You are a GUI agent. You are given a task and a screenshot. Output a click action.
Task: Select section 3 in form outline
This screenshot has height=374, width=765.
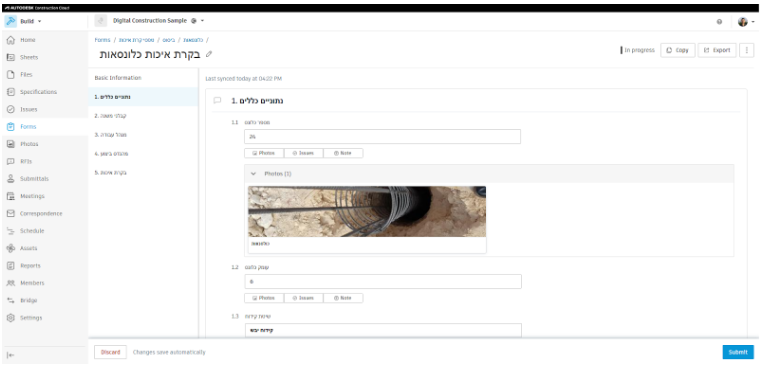143,135
